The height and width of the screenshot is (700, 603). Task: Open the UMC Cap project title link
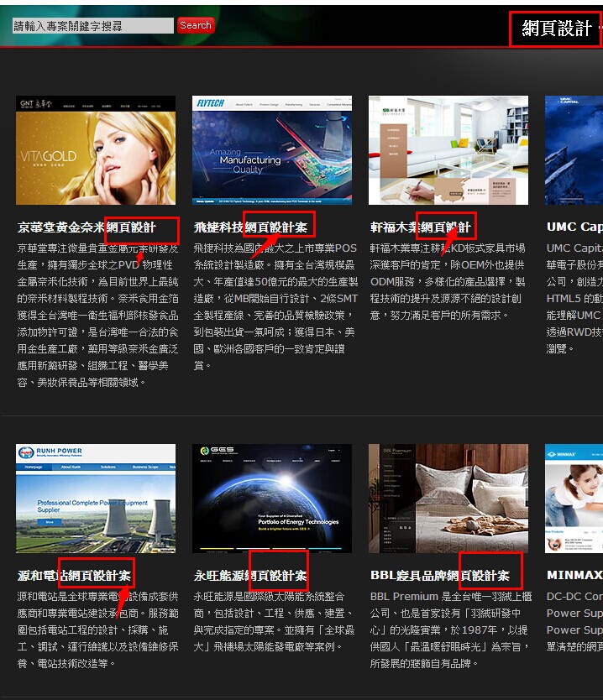tap(574, 227)
